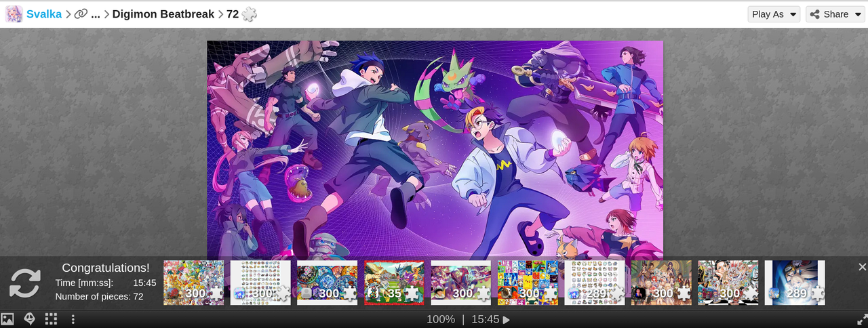Restart the puzzle with the refresh arrows
This screenshot has height=328, width=868.
(x=25, y=283)
